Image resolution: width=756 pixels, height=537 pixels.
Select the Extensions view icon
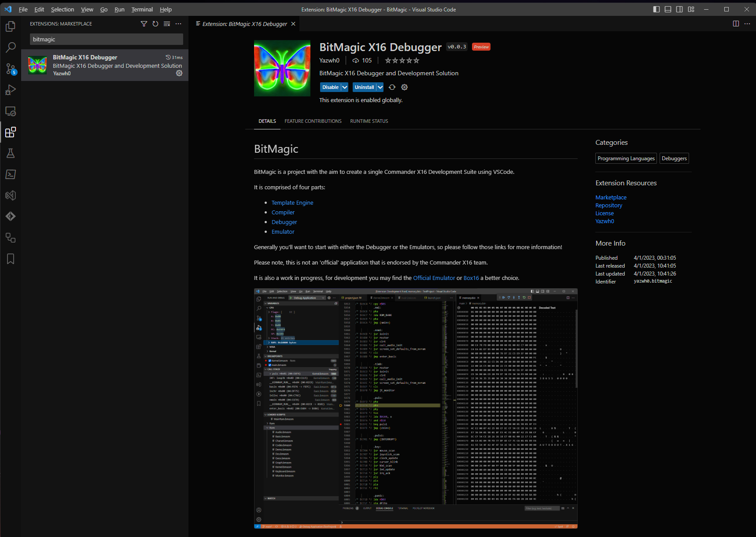pos(11,132)
